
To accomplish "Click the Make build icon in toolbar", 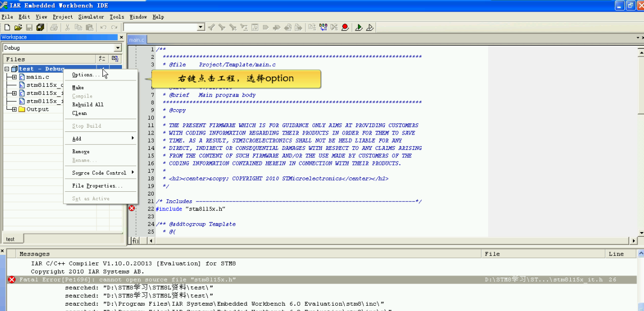I will 323,27.
